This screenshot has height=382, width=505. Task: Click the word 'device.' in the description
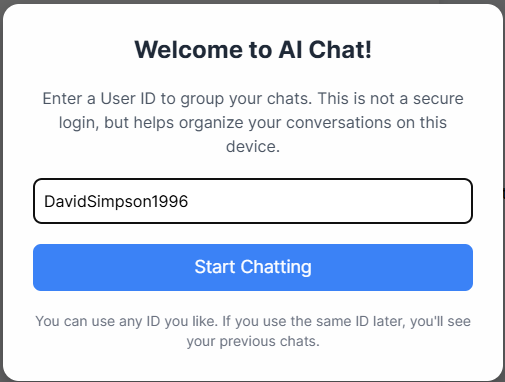(253, 146)
